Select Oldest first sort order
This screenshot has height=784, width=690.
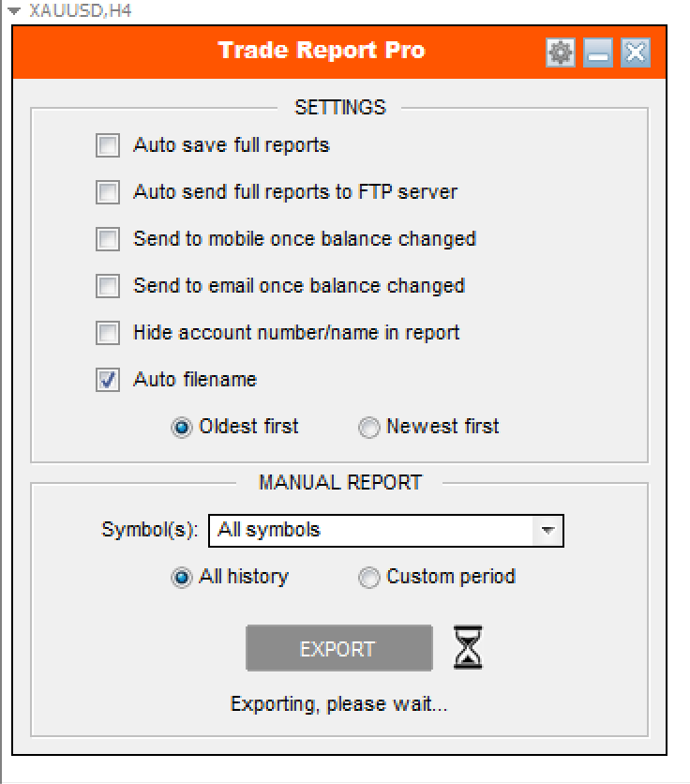click(181, 428)
